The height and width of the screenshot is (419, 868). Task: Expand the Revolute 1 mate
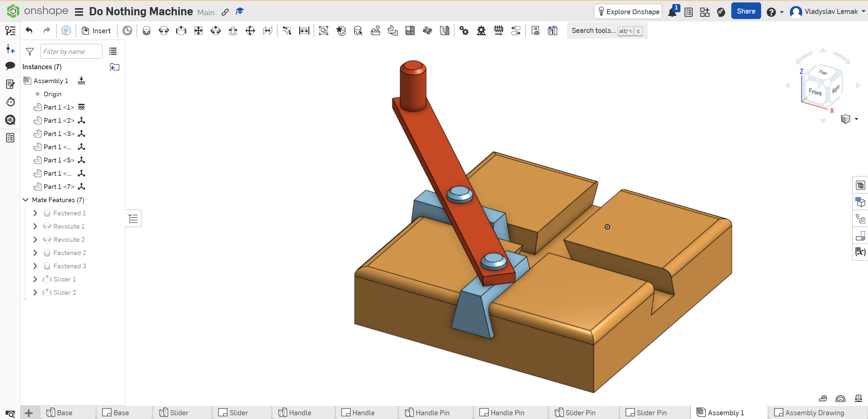(35, 226)
